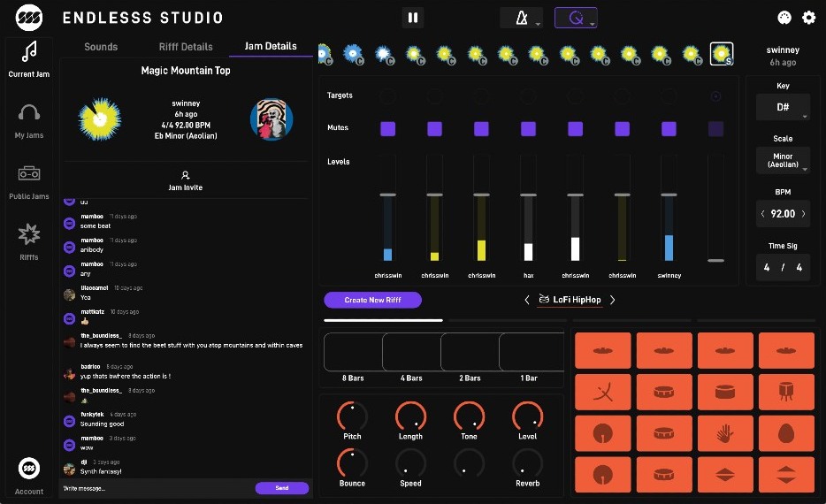Expand the metronome options arrow
The width and height of the screenshot is (826, 504).
click(x=538, y=24)
